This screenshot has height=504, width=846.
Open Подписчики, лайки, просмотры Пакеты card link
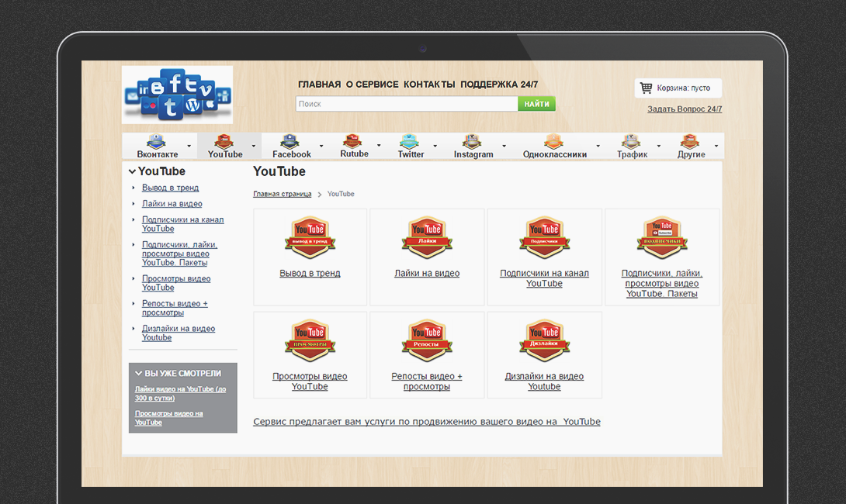click(662, 284)
